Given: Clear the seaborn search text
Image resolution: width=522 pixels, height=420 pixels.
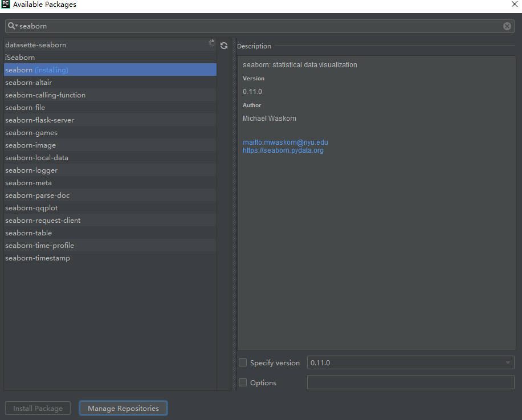Looking at the screenshot, I should (507, 26).
